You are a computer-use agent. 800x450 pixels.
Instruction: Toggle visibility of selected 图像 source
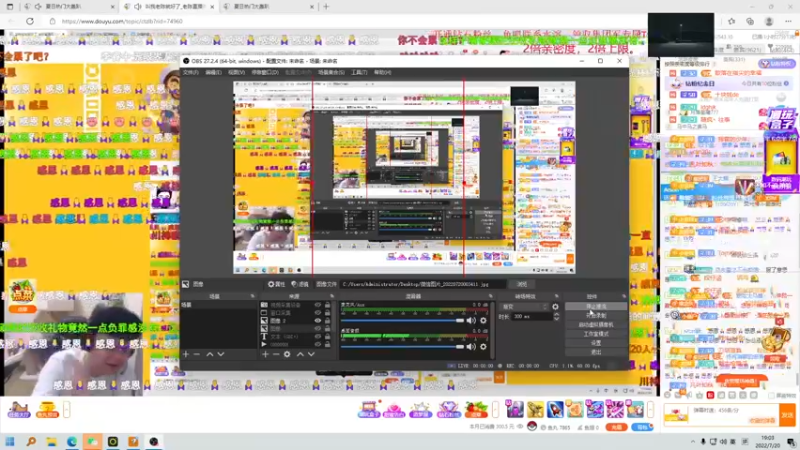pos(318,329)
